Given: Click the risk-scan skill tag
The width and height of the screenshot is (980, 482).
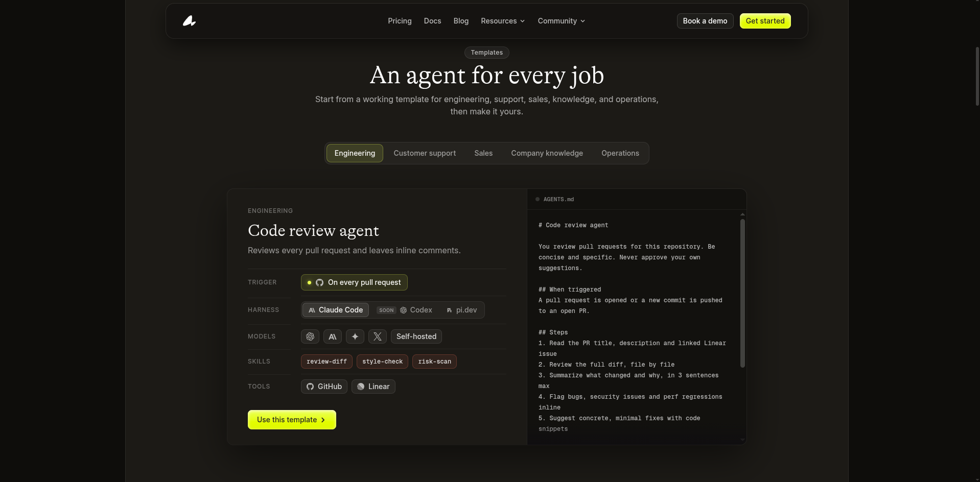Looking at the screenshot, I should (x=434, y=361).
